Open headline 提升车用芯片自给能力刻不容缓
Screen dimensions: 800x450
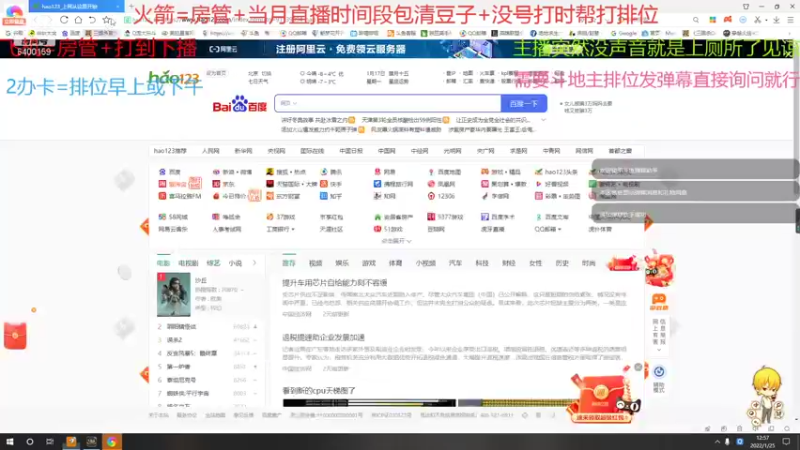pos(335,283)
